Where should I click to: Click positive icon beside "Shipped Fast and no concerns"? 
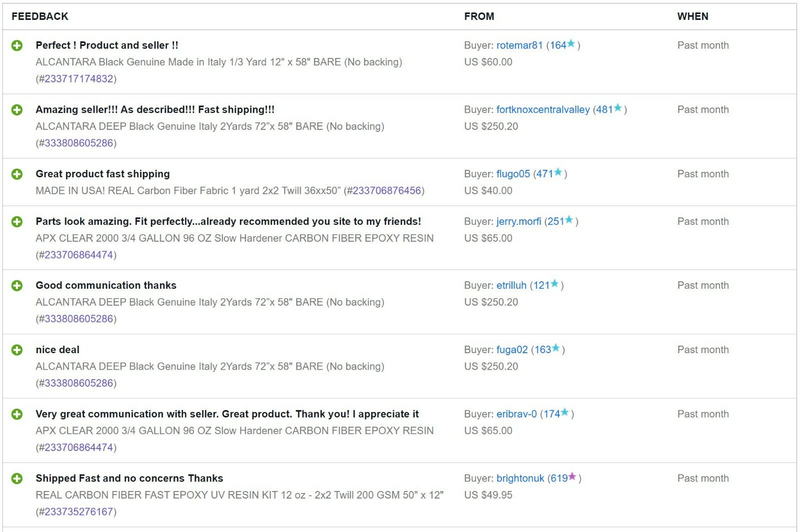17,479
